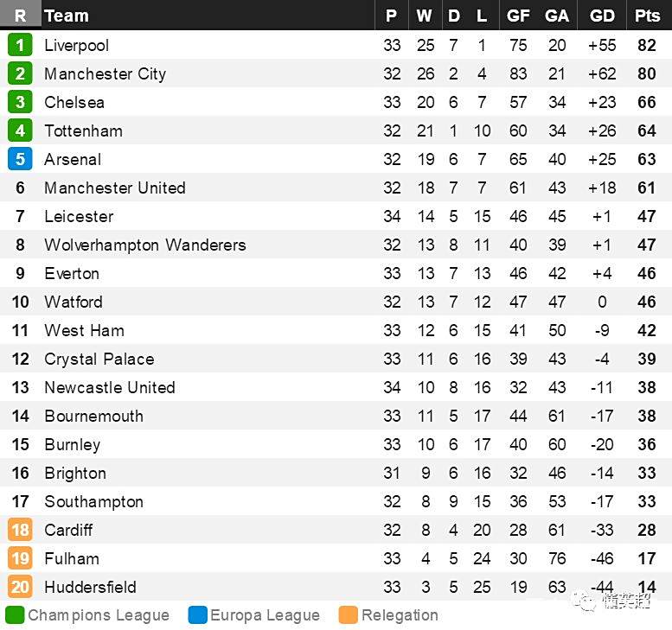
Task: Click the green rank 2 badge
Action: pos(20,73)
